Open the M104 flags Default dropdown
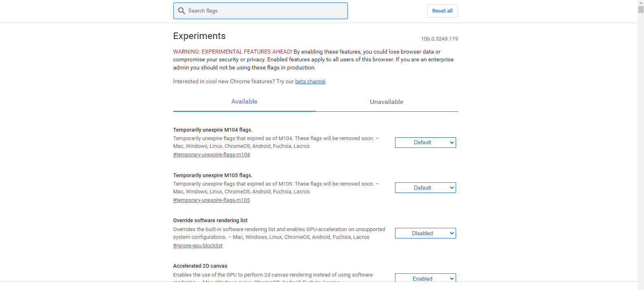The height and width of the screenshot is (290, 644). click(x=425, y=143)
